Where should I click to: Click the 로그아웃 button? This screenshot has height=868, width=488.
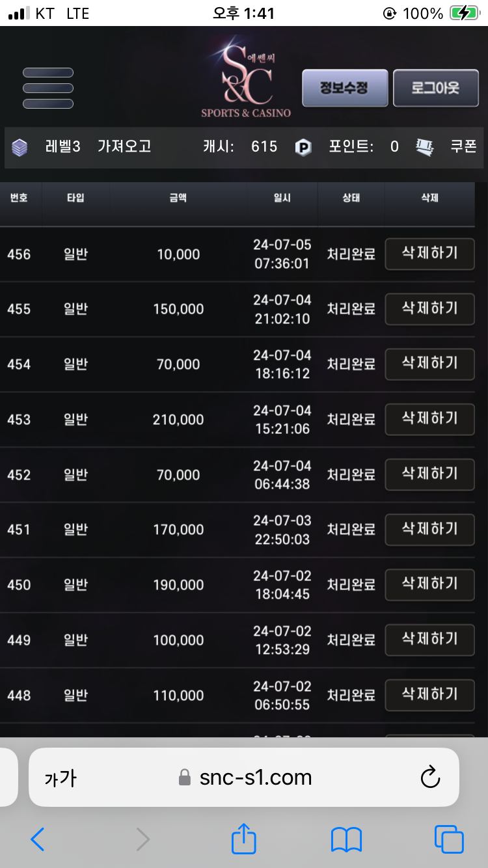point(435,88)
